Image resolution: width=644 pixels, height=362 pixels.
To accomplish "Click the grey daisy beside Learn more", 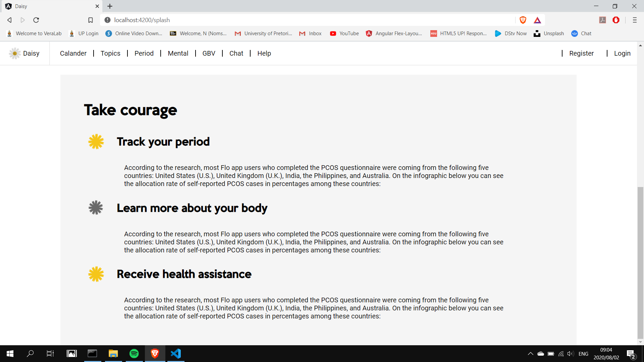I will click(x=96, y=208).
